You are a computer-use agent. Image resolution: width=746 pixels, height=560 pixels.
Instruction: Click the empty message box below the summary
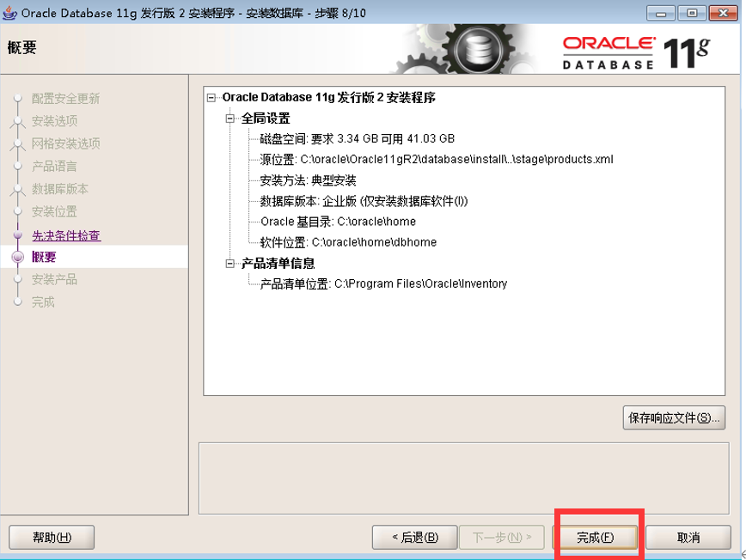464,478
